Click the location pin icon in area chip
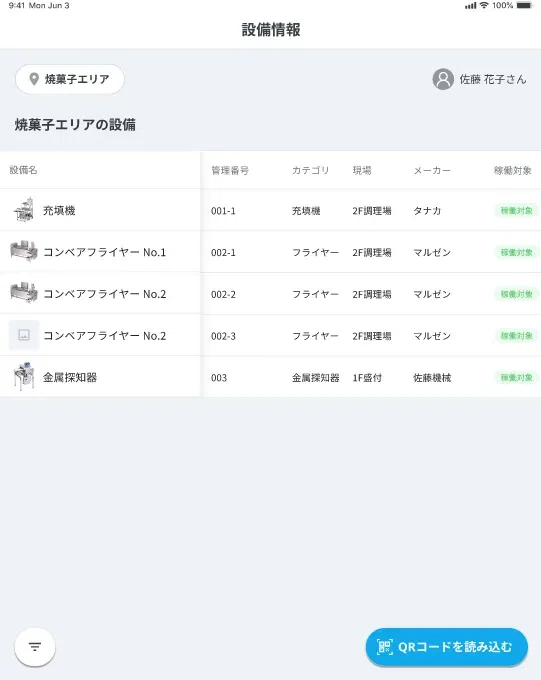 tap(34, 79)
